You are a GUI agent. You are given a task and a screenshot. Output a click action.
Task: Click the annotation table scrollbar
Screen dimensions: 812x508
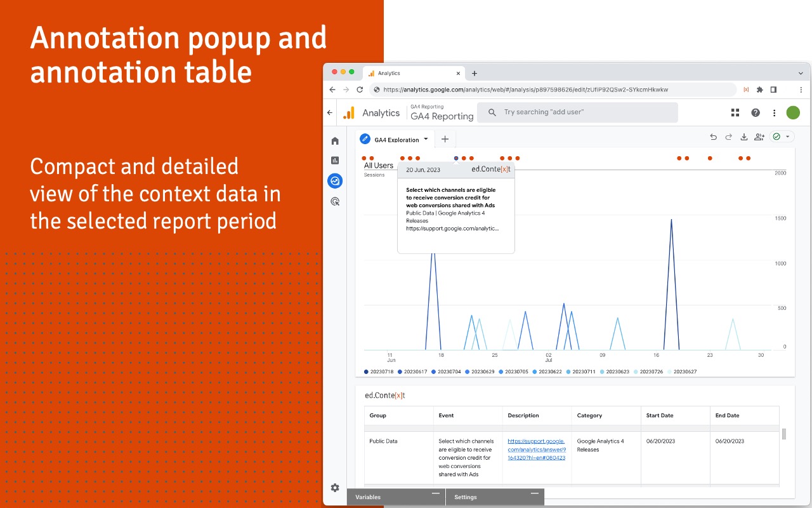point(784,434)
